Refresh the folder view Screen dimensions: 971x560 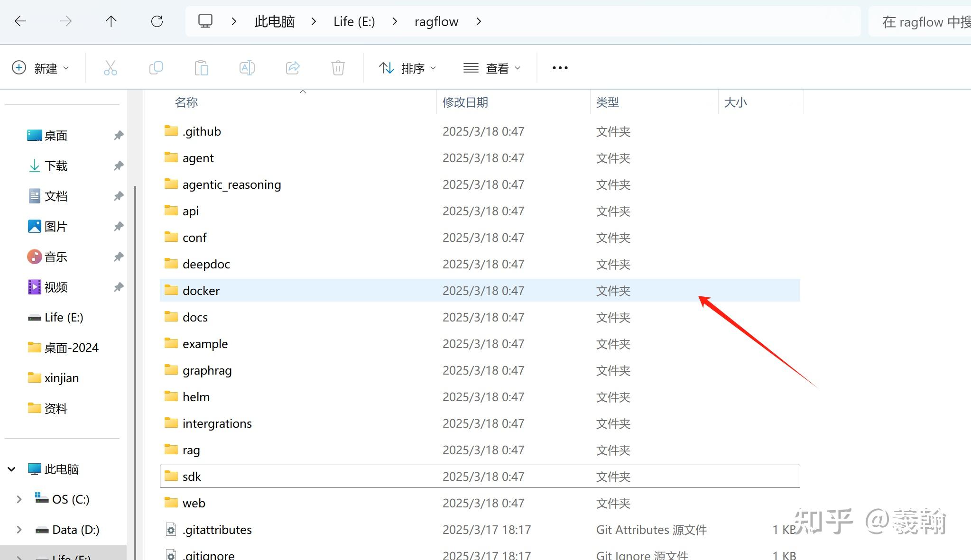click(157, 21)
